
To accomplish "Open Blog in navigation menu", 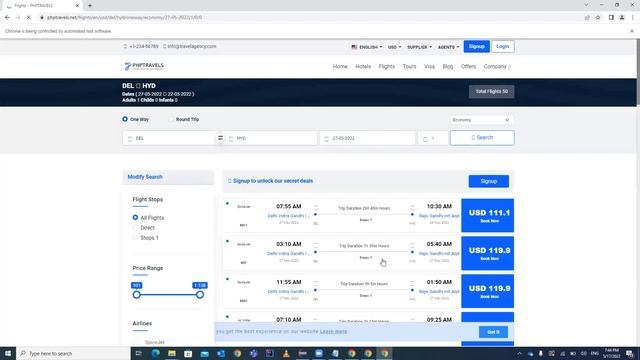I will coord(448,67).
